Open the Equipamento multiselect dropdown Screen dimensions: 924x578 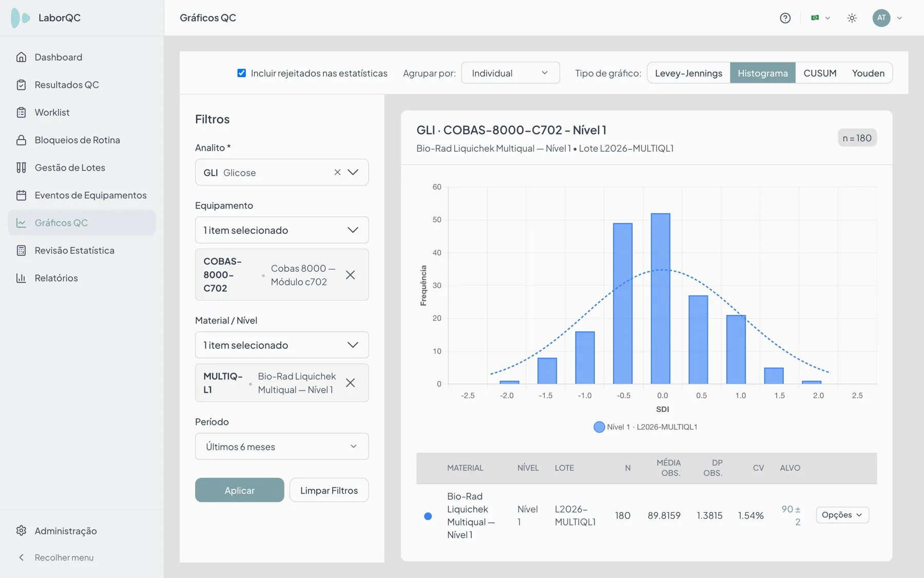(282, 230)
